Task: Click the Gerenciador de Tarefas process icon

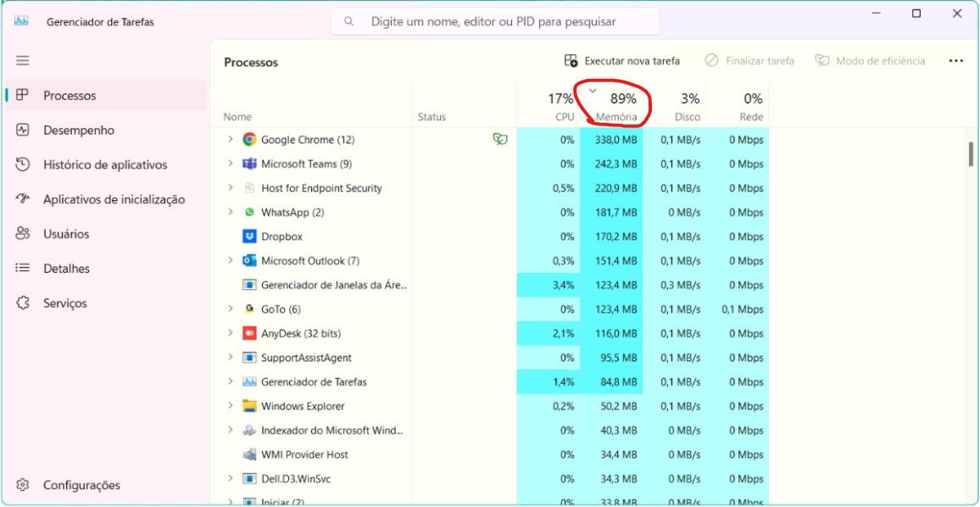Action: click(249, 382)
